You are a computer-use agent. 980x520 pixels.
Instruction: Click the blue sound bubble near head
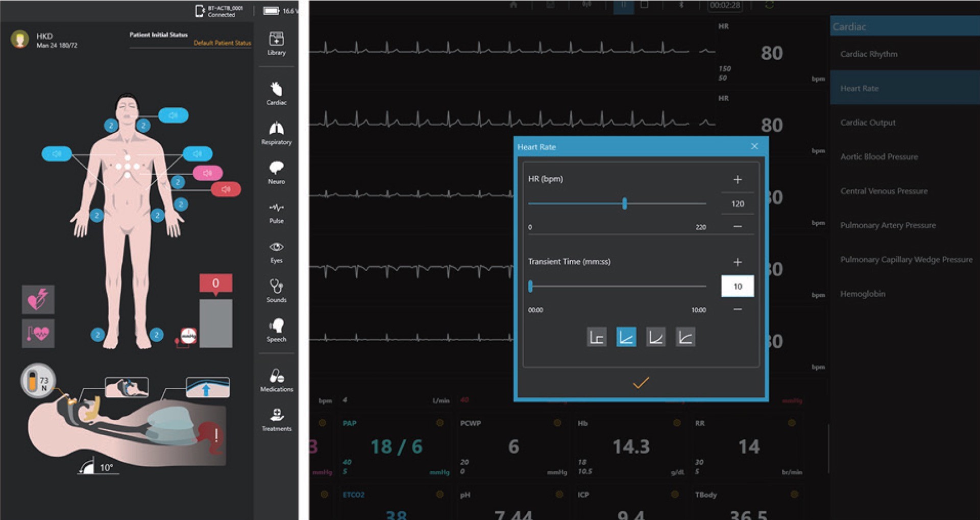(173, 115)
